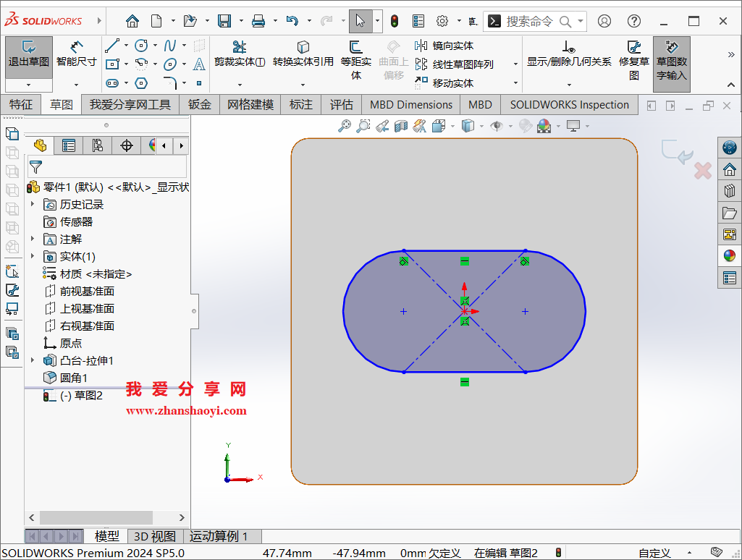The image size is (742, 560).
Task: Switch to the 钣金 ribbon tab
Action: pos(199,104)
